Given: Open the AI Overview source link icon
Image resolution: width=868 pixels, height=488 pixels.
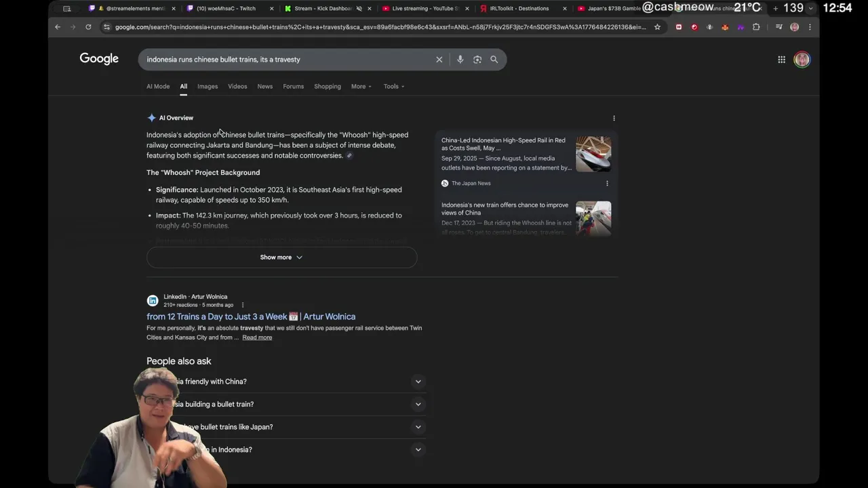Looking at the screenshot, I should tap(349, 156).
